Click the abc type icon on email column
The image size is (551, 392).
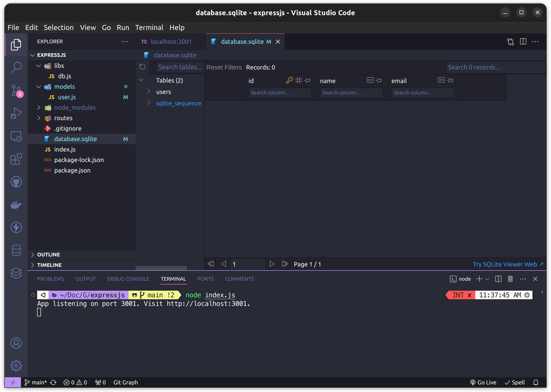441,80
